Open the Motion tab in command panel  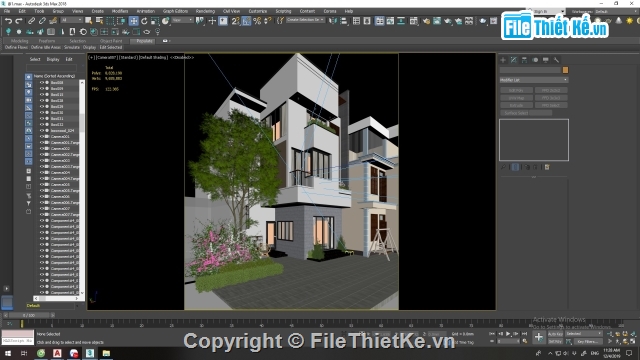tap(535, 60)
